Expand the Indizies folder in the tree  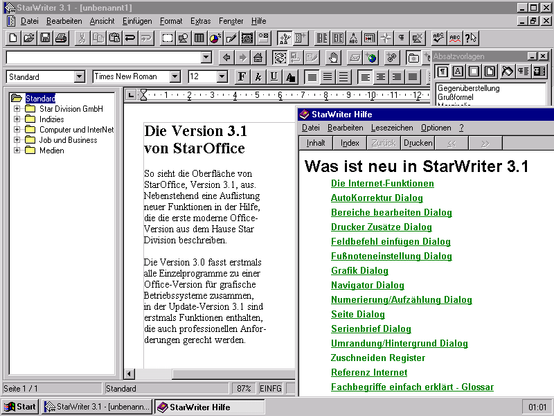(x=17, y=119)
